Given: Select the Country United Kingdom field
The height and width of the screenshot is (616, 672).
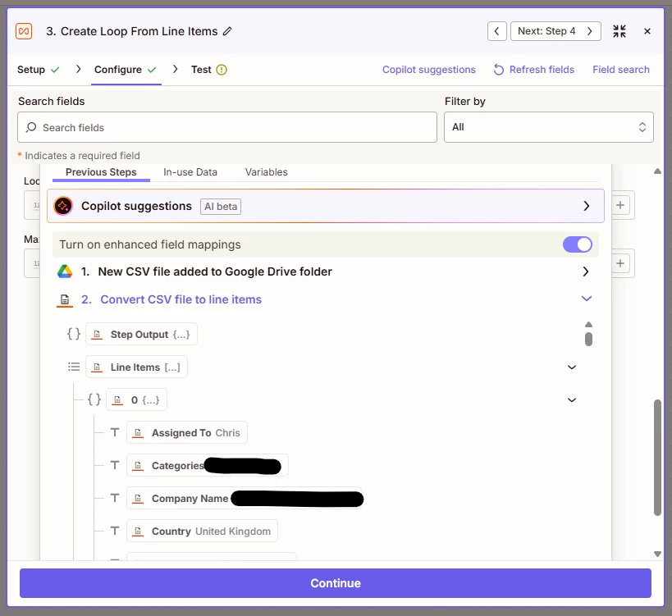Looking at the screenshot, I should coord(202,532).
